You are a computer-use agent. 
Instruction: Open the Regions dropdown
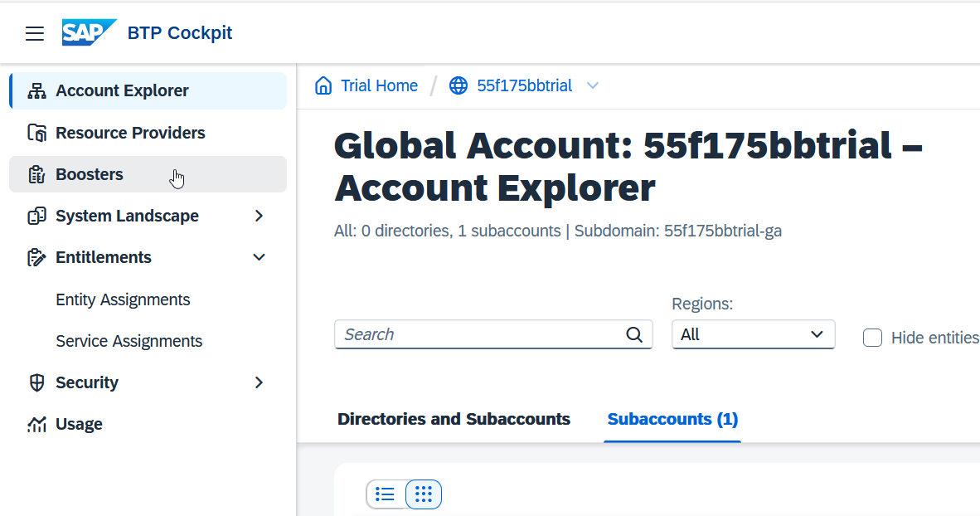click(753, 334)
